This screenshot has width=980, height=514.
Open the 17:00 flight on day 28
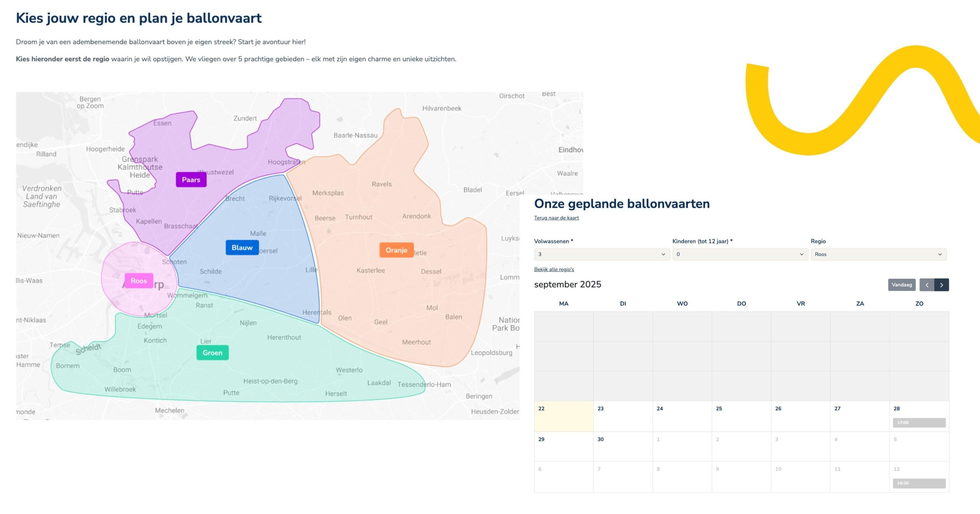click(919, 422)
